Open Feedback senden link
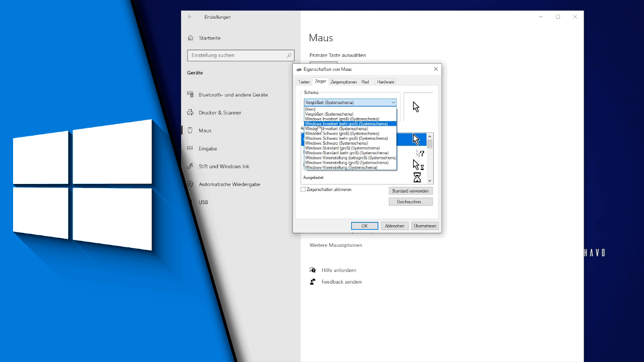This screenshot has height=362, width=644. [342, 282]
